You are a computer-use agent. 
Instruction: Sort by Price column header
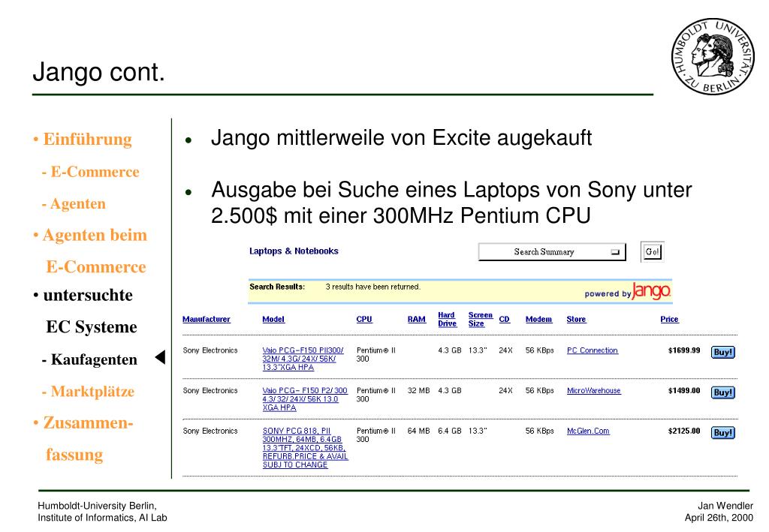point(669,320)
